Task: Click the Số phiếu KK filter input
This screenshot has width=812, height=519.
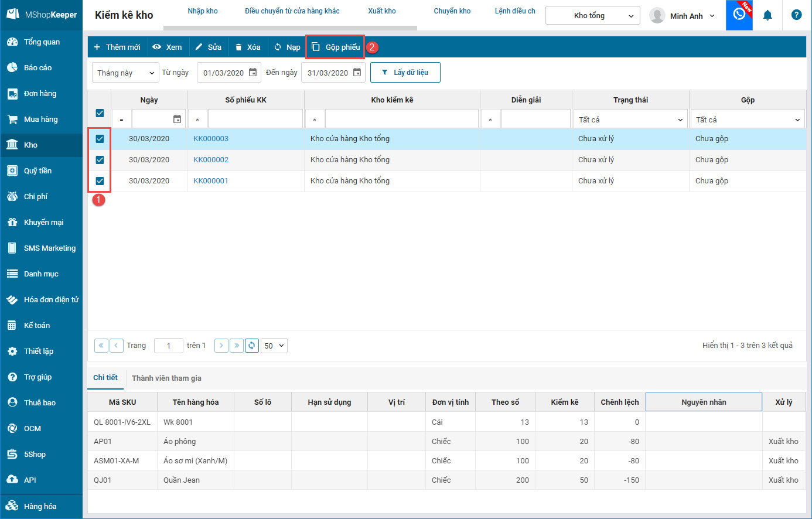Action: pos(255,119)
